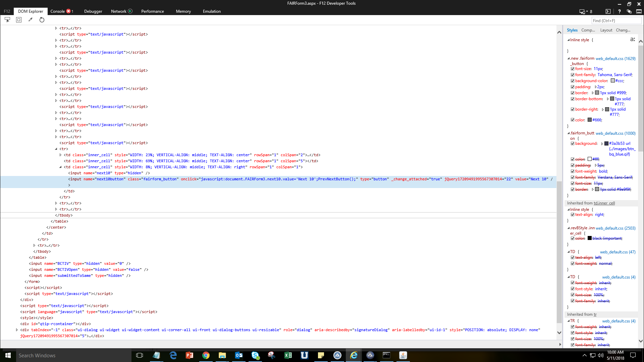Open Outlook from the taskbar
The image size is (644, 362).
tap(239, 355)
